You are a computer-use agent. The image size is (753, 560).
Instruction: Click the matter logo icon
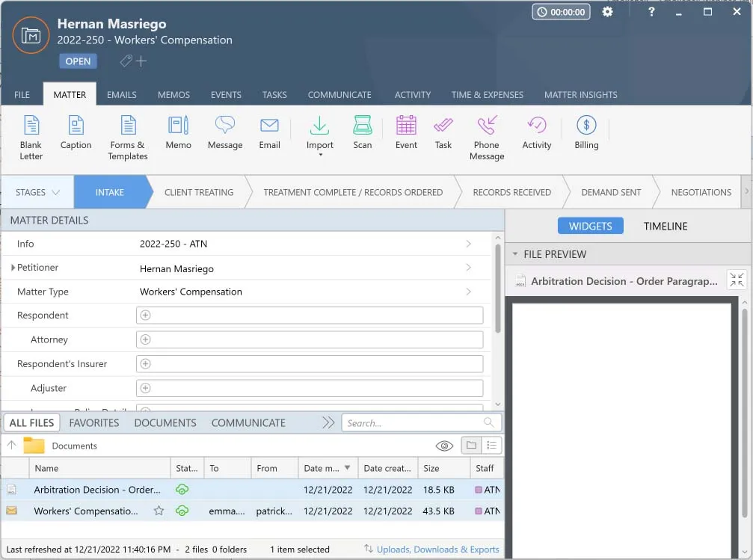pos(31,36)
